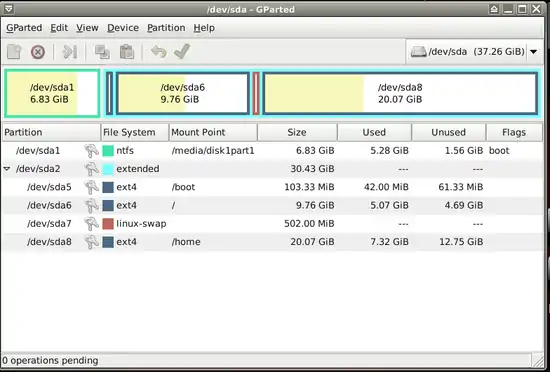550x372 pixels.
Task: Click the ext4 color swatch for /dev/sda8
Action: (x=108, y=242)
